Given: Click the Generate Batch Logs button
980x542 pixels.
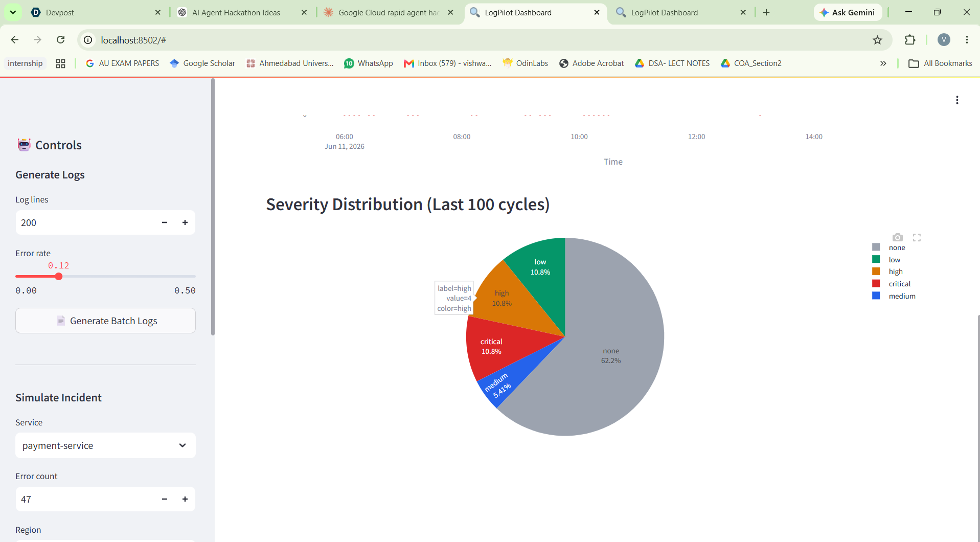Looking at the screenshot, I should 105,321.
